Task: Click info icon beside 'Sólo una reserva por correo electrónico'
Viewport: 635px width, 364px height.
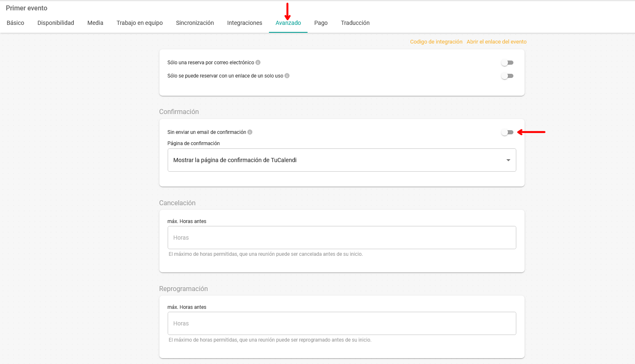Action: click(x=258, y=63)
